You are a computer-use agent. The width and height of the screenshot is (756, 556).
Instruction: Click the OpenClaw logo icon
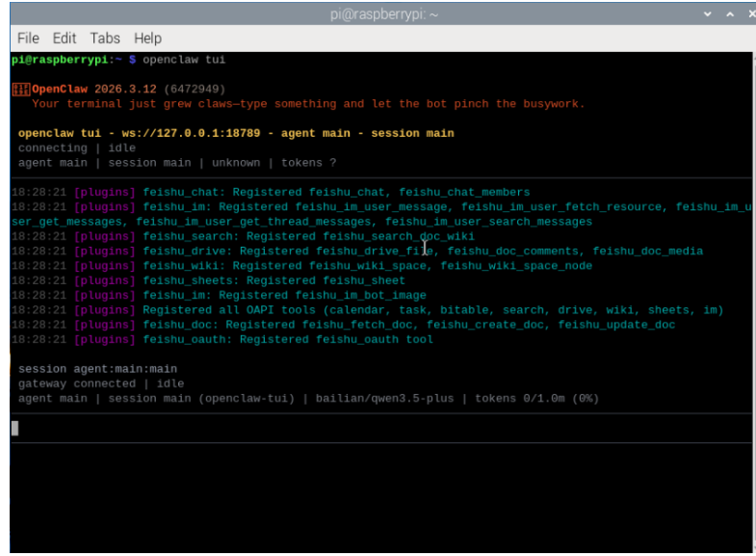21,90
